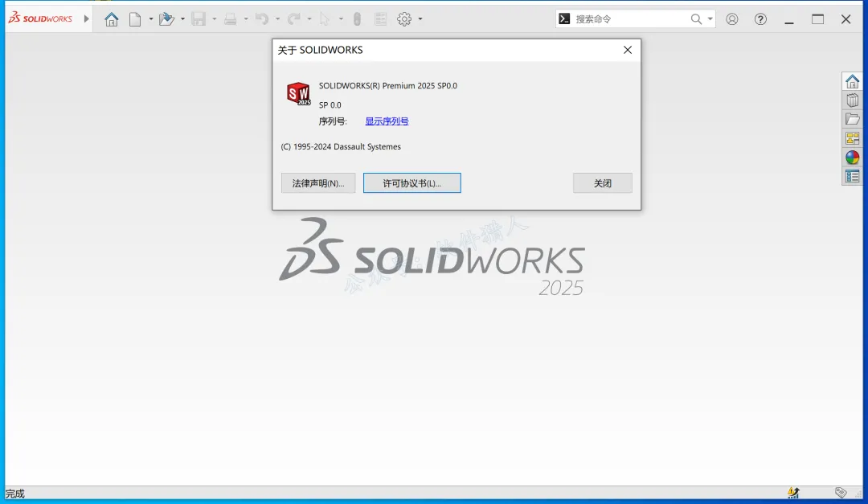Viewport: 868px width, 504px height.
Task: Click the status bar warning icon
Action: (793, 493)
